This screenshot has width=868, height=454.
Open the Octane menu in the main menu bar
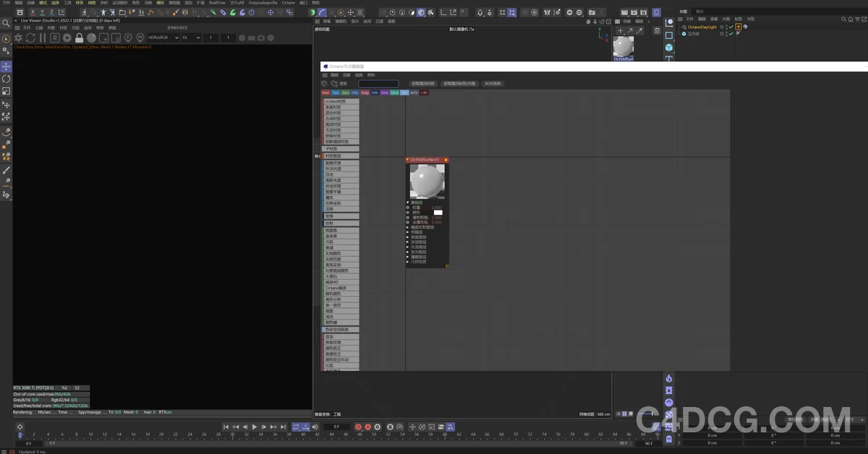[x=288, y=3]
